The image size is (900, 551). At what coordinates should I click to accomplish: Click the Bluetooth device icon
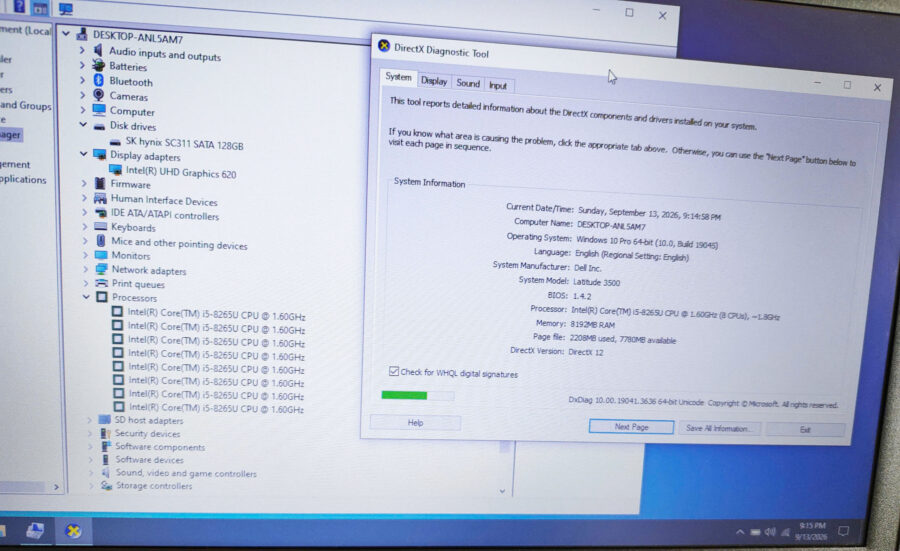[99, 80]
